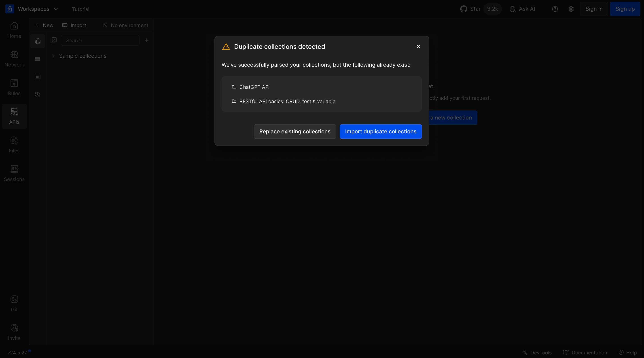
Task: Open the Sessions section in sidebar
Action: pyautogui.click(x=14, y=174)
